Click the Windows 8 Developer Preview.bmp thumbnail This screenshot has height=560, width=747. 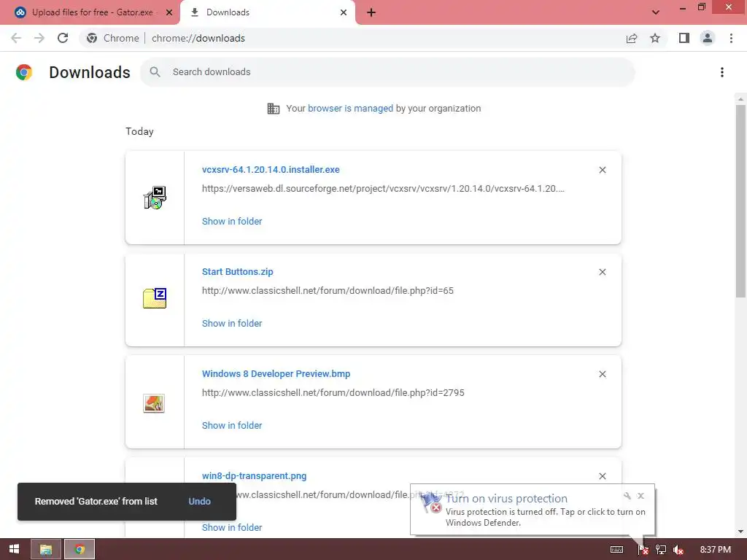tap(154, 403)
